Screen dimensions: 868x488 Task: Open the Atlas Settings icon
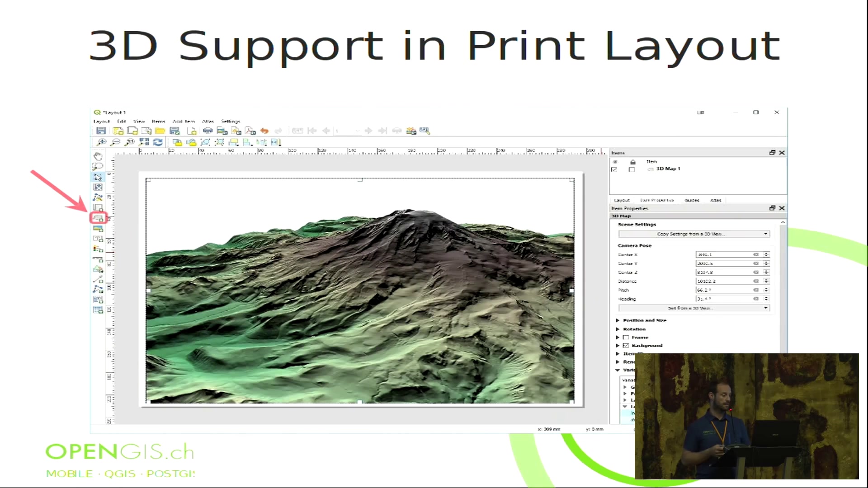click(x=425, y=131)
